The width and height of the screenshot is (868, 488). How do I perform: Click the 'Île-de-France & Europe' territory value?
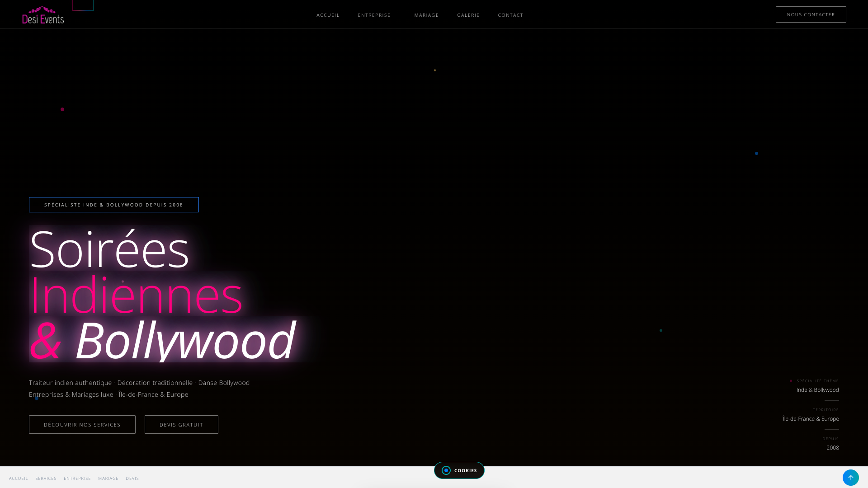pos(811,419)
